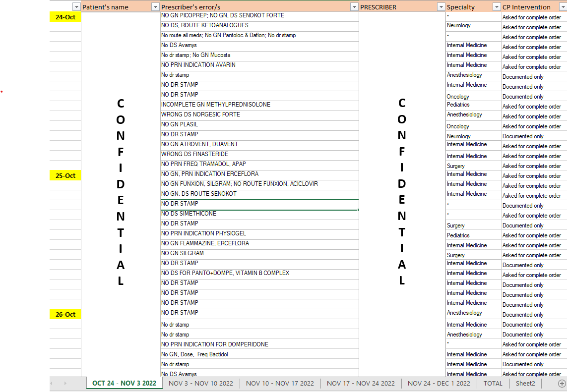Viewport: 567px width, 392px height.
Task: Select cell No dr stamp; No GN Mucosta
Action: click(259, 56)
